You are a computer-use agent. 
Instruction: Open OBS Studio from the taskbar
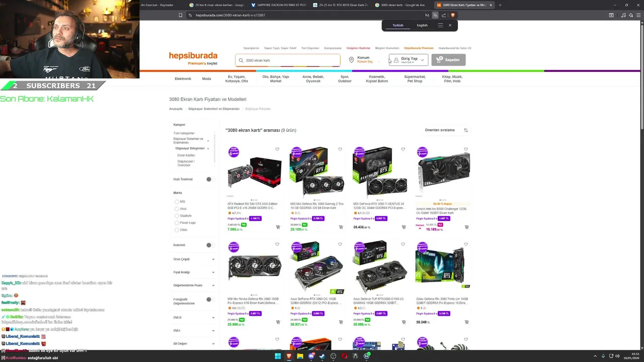pos(333,356)
